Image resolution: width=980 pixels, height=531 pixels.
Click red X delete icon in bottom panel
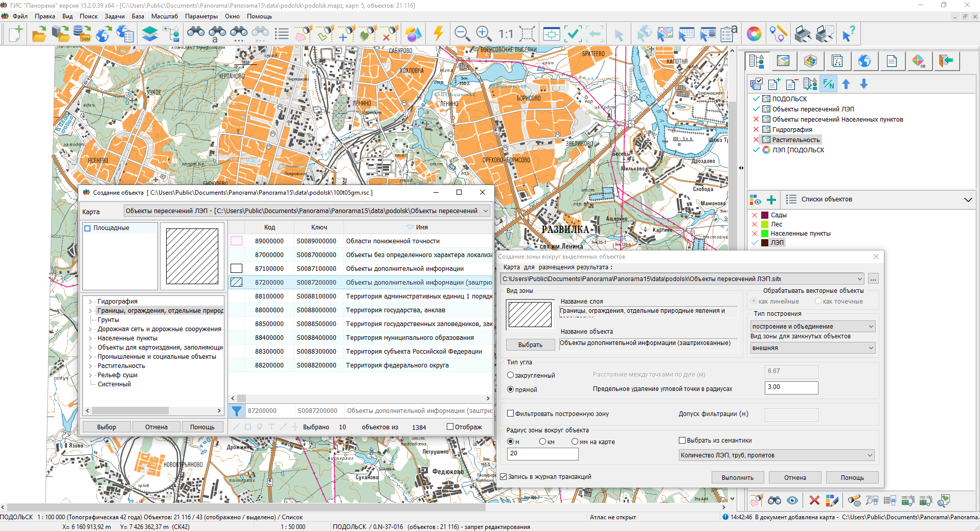[814, 500]
